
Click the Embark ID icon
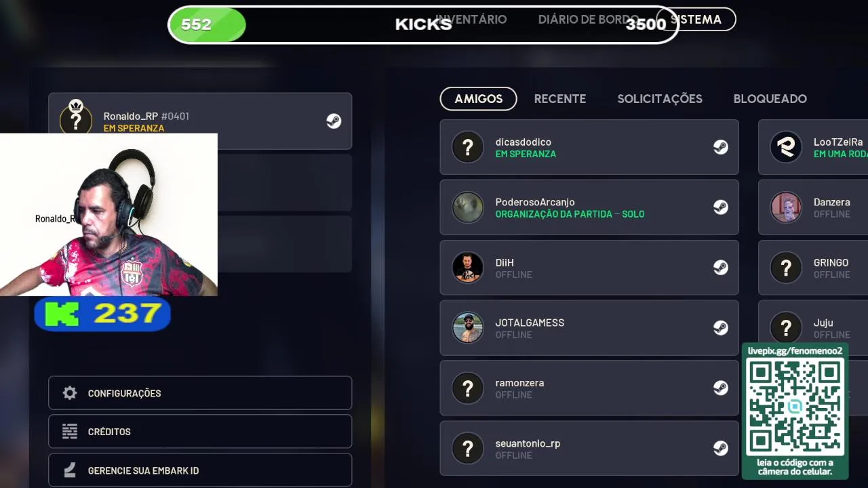click(x=70, y=470)
